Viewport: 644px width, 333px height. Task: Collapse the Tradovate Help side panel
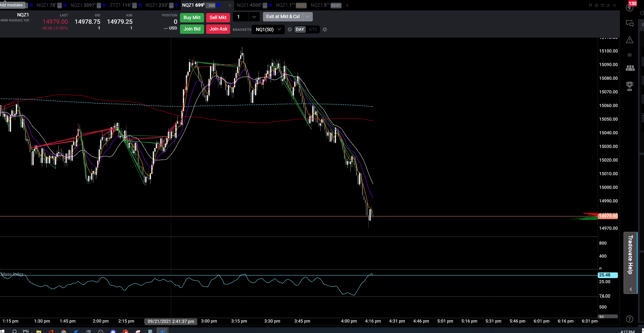click(x=631, y=289)
